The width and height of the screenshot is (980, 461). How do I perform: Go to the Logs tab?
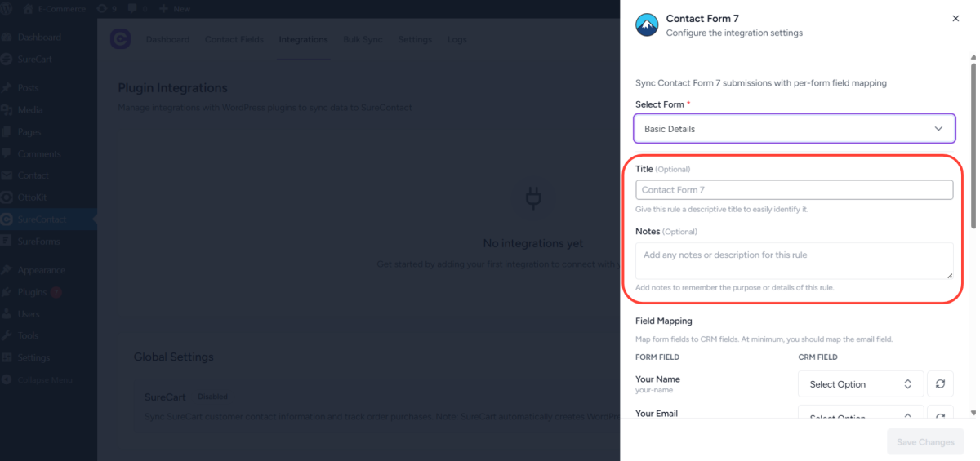(457, 39)
